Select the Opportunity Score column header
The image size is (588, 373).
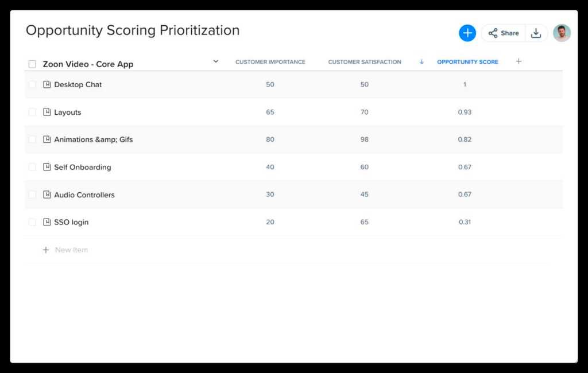467,62
